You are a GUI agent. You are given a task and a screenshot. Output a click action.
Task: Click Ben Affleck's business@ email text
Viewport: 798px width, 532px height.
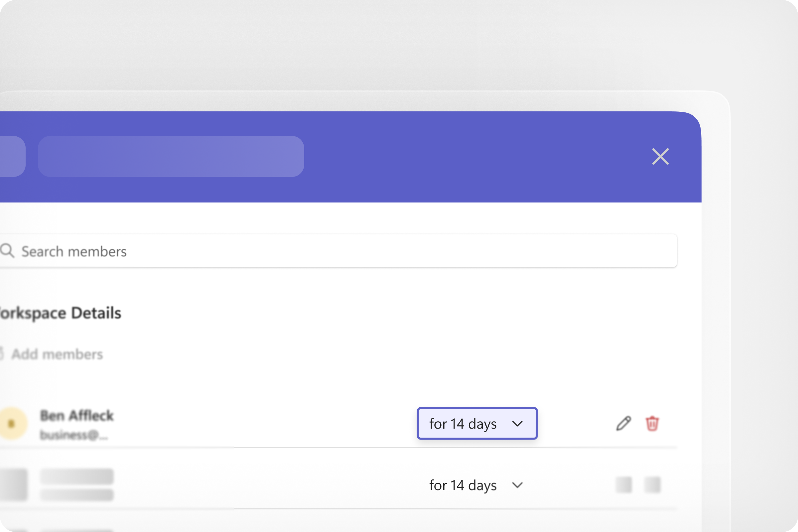[x=73, y=435]
